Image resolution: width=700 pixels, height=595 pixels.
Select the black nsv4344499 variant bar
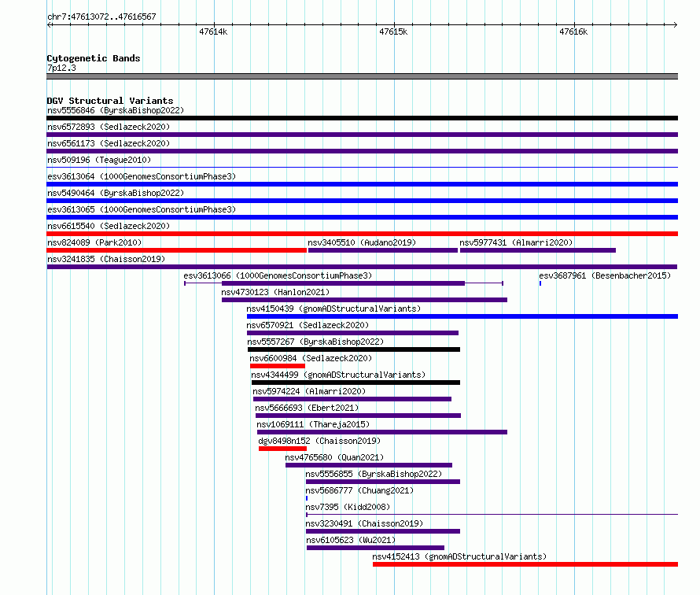click(356, 382)
